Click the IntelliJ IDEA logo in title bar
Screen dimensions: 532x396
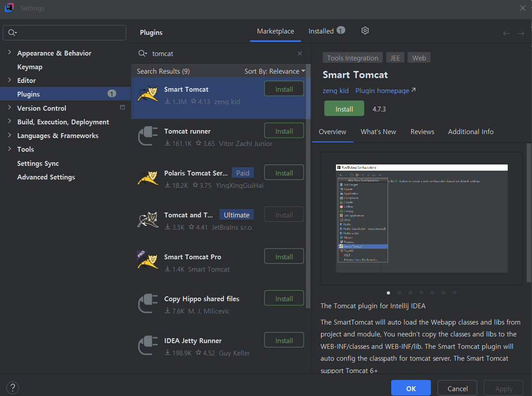(x=9, y=8)
